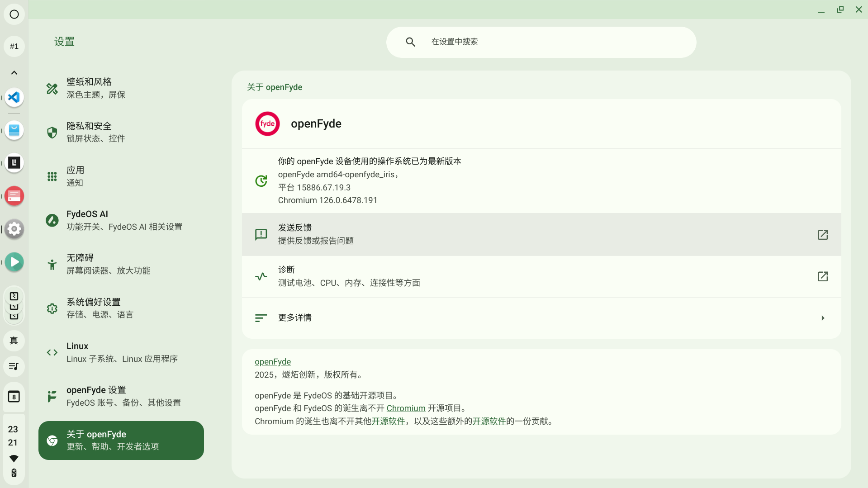Click the openFyde settings F icon

tap(52, 397)
